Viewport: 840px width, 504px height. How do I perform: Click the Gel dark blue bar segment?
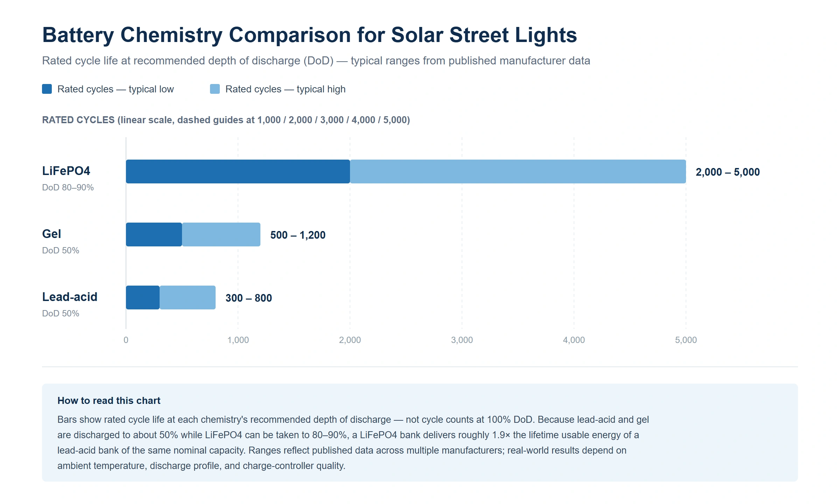[154, 234]
